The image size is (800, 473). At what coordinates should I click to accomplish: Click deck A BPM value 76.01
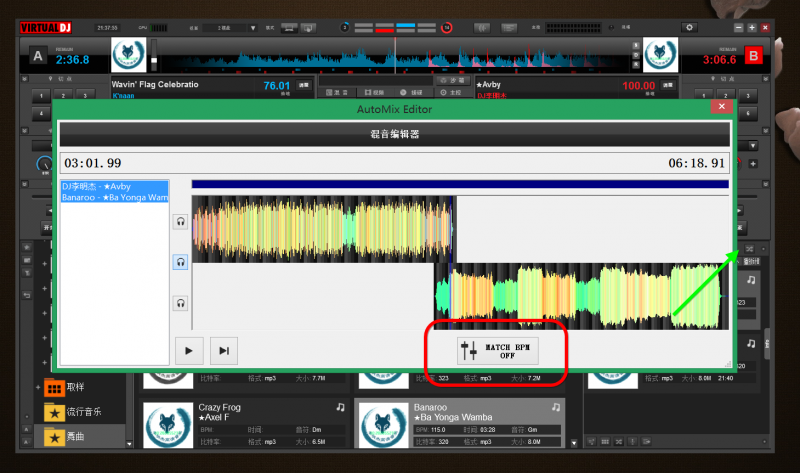[x=277, y=86]
